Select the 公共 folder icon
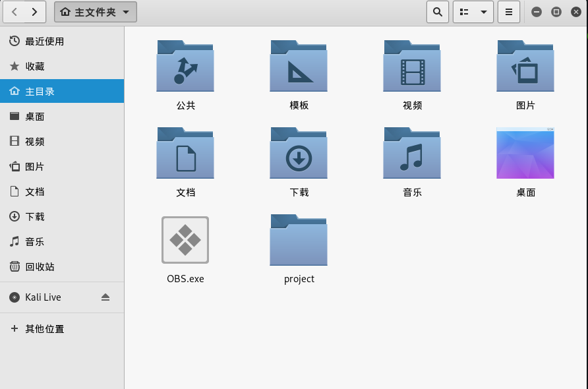 (x=185, y=66)
